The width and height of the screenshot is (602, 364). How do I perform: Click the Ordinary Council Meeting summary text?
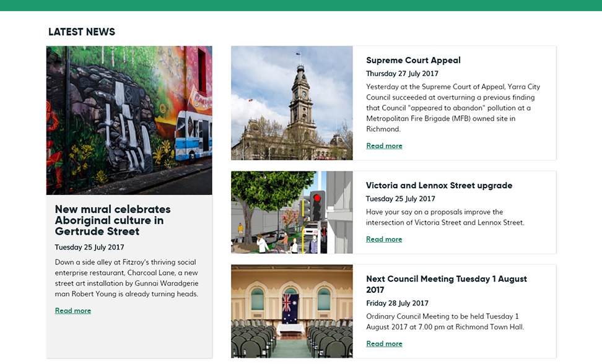[x=445, y=321]
